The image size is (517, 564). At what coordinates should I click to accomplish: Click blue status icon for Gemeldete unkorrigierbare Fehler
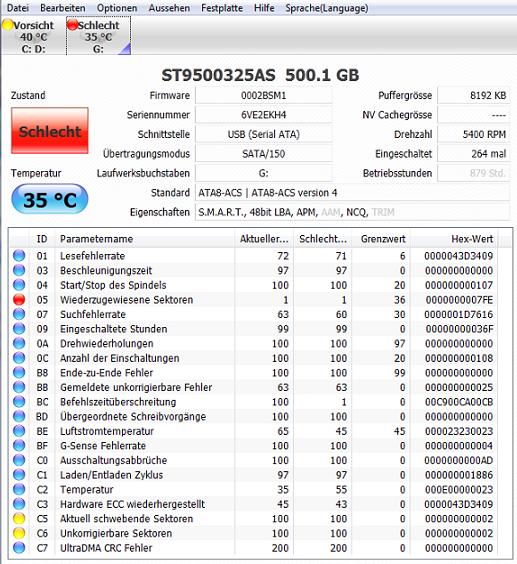click(19, 387)
